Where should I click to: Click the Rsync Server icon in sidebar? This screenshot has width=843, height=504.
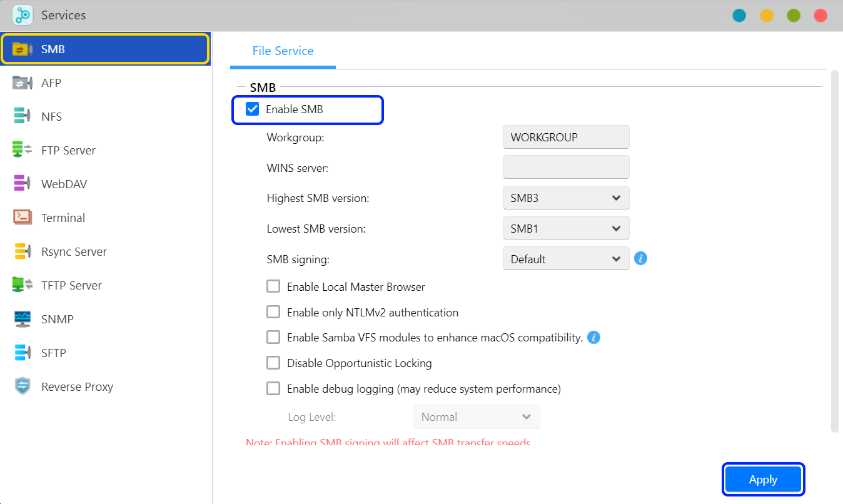(23, 252)
